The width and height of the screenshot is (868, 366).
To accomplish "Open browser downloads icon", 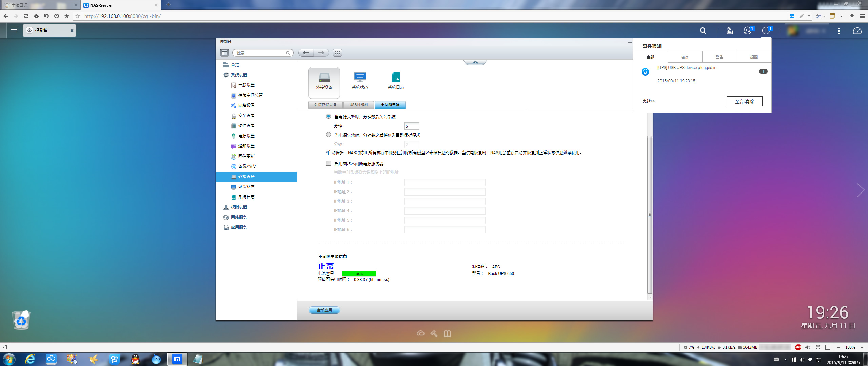I will click(x=852, y=16).
